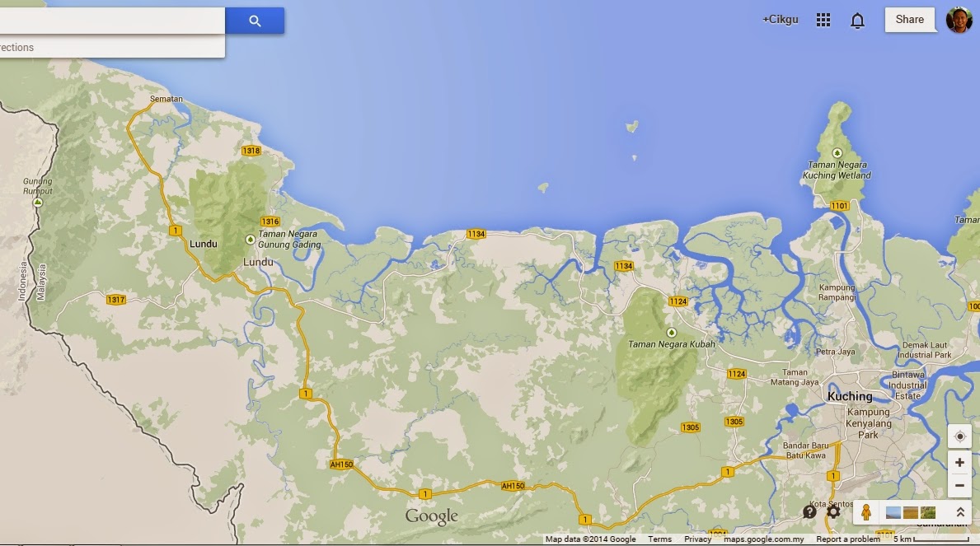Open the Privacy link

point(697,539)
